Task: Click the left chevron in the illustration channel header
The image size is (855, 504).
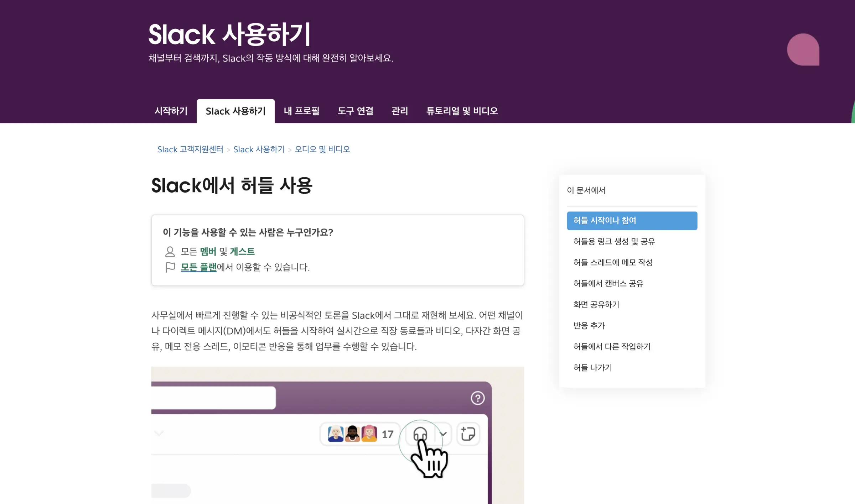Action: [x=159, y=433]
